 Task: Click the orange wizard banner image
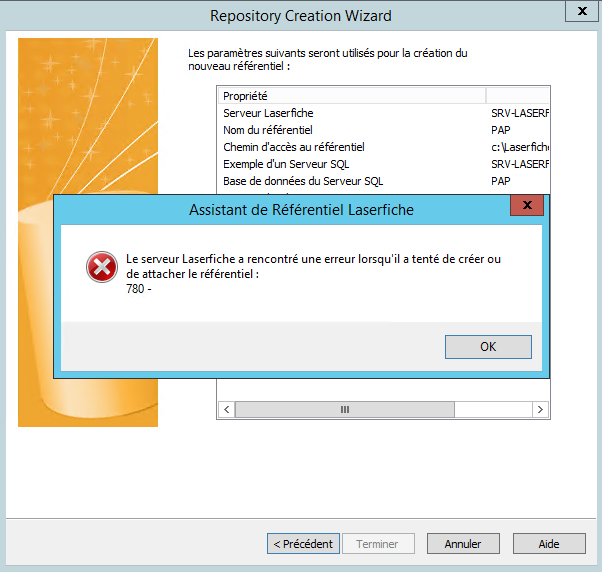88,232
